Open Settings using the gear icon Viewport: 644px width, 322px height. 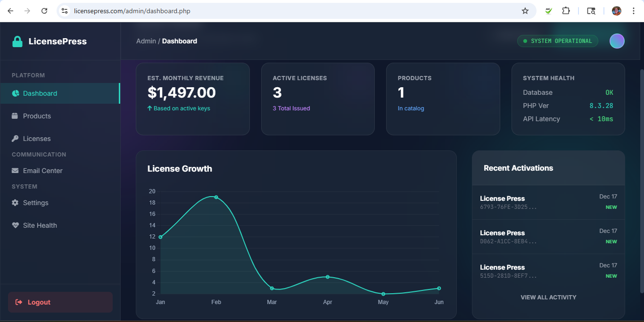16,202
